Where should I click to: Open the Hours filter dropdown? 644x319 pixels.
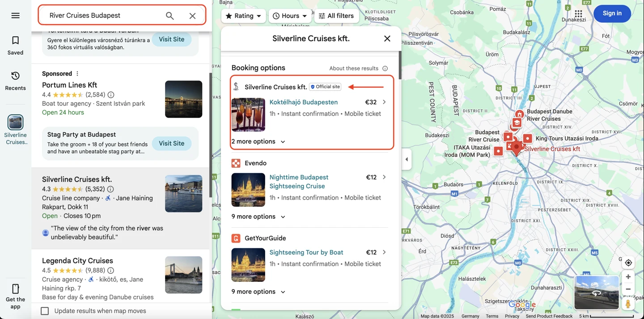tap(290, 16)
